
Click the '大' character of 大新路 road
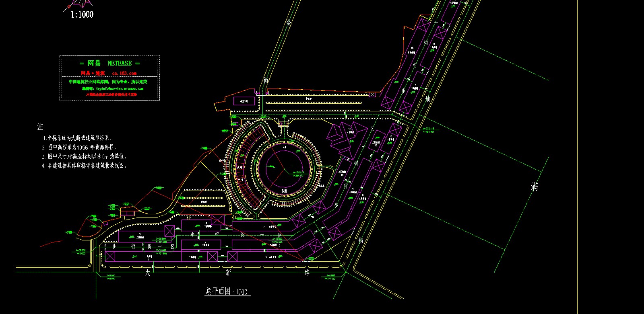(x=147, y=273)
